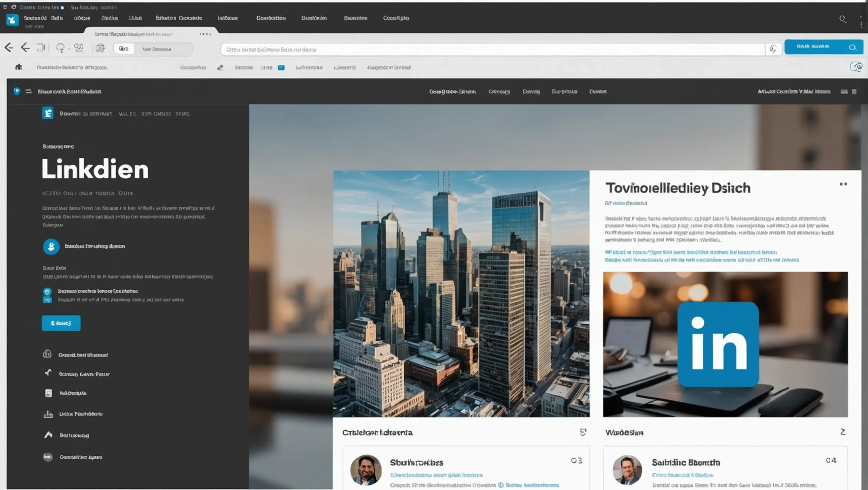Viewport: 868px width, 490px height.
Task: Click the blue app logo in top menu bar
Action: (12, 20)
